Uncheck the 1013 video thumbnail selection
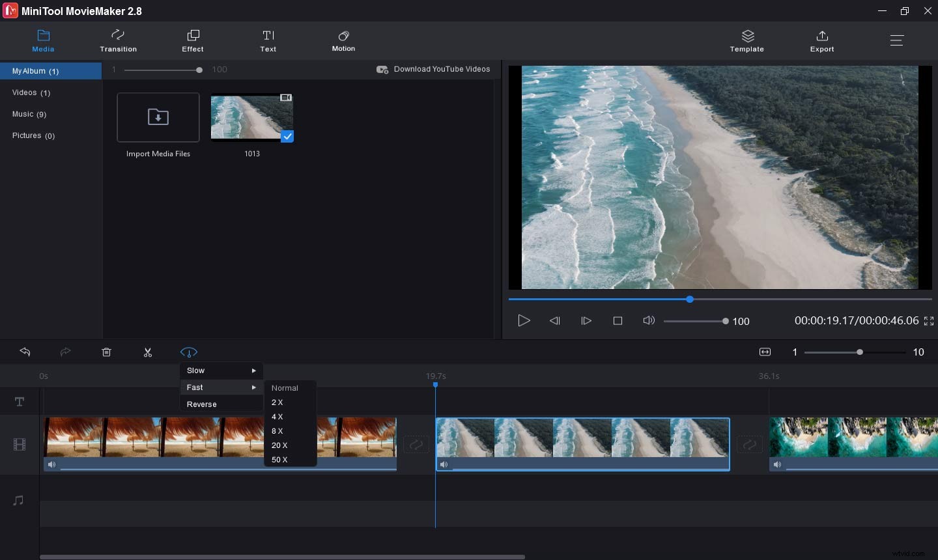Viewport: 938px width, 560px height. click(x=287, y=137)
